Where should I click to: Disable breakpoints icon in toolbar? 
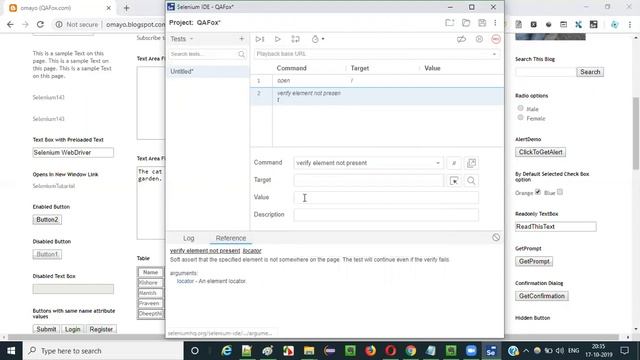(x=461, y=39)
